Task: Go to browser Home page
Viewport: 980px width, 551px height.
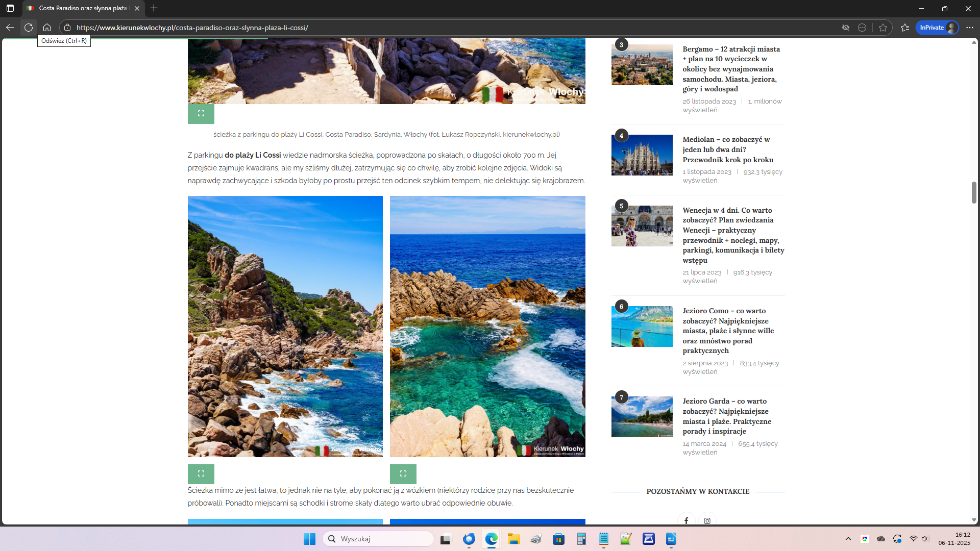Action: [x=47, y=28]
